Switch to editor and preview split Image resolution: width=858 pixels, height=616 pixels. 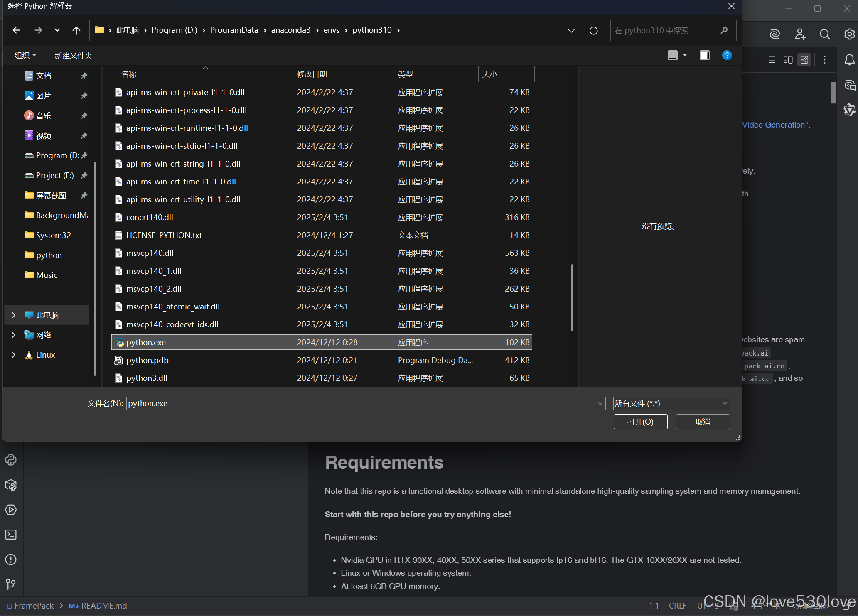(x=788, y=60)
